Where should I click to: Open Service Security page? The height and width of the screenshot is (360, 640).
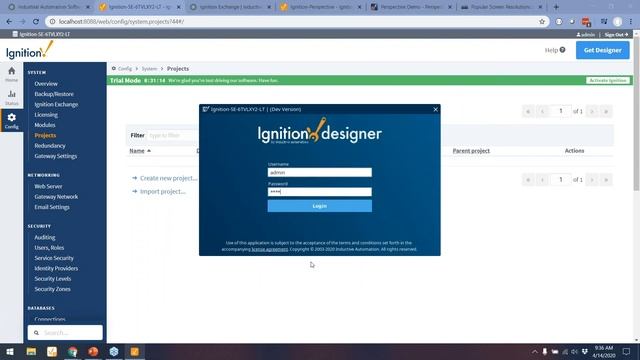54,258
